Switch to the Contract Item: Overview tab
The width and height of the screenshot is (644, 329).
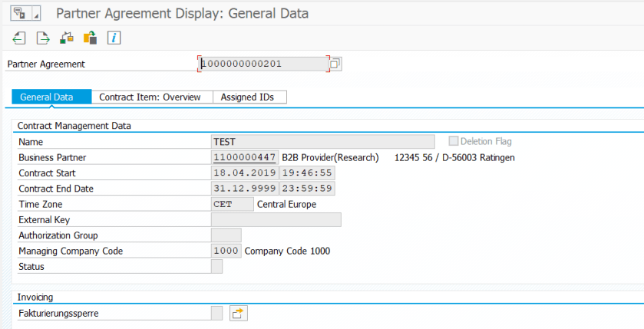150,97
